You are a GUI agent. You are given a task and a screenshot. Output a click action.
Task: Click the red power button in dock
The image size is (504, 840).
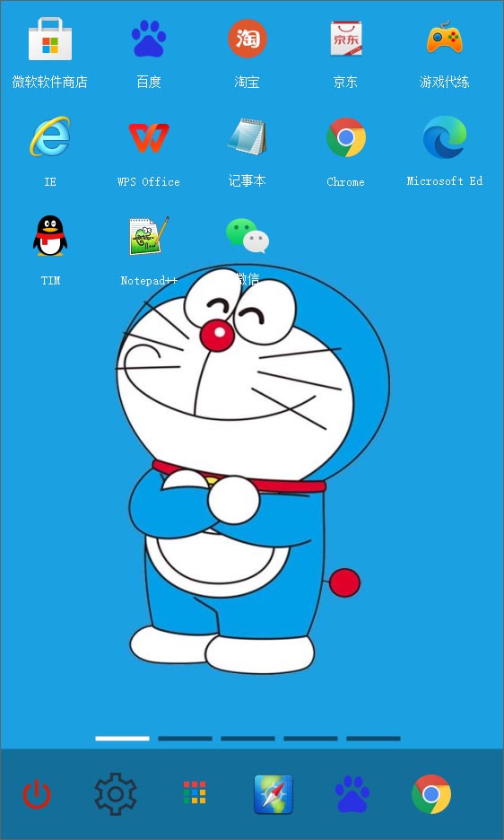coord(37,794)
